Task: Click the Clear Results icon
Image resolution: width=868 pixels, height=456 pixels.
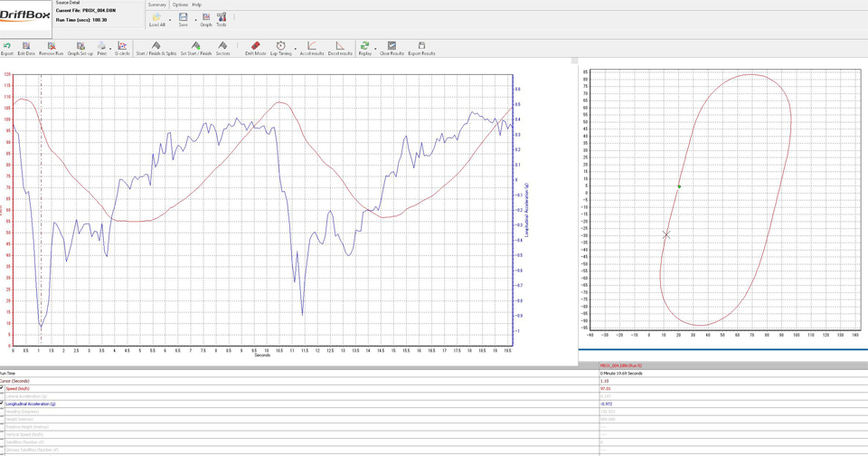Action: (x=392, y=46)
